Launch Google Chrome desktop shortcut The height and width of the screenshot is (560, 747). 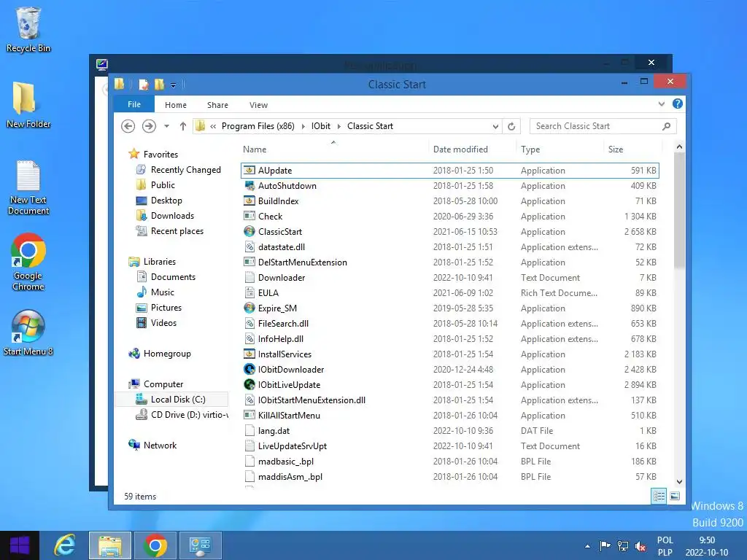coord(28,262)
